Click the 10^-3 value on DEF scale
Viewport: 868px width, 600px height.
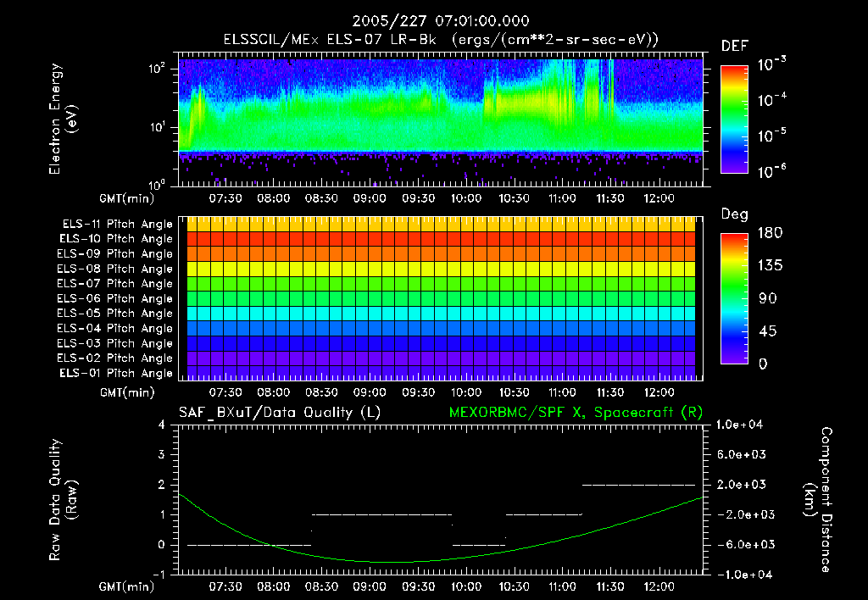coord(771,64)
